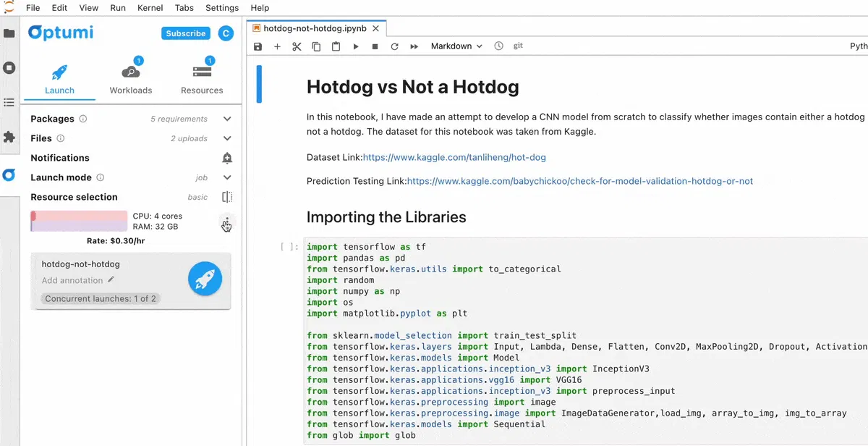The width and height of the screenshot is (868, 446).
Task: Click the clock icon in notebook toolbar
Action: tap(498, 46)
